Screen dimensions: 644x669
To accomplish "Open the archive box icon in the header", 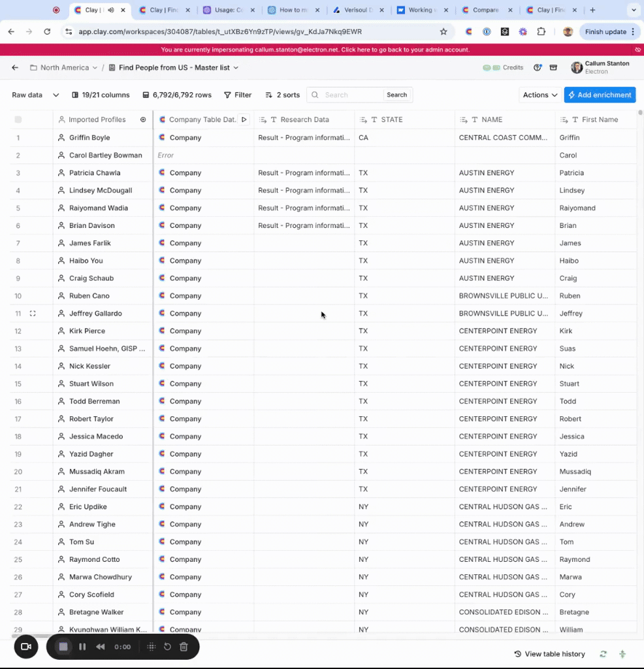I will [x=553, y=67].
